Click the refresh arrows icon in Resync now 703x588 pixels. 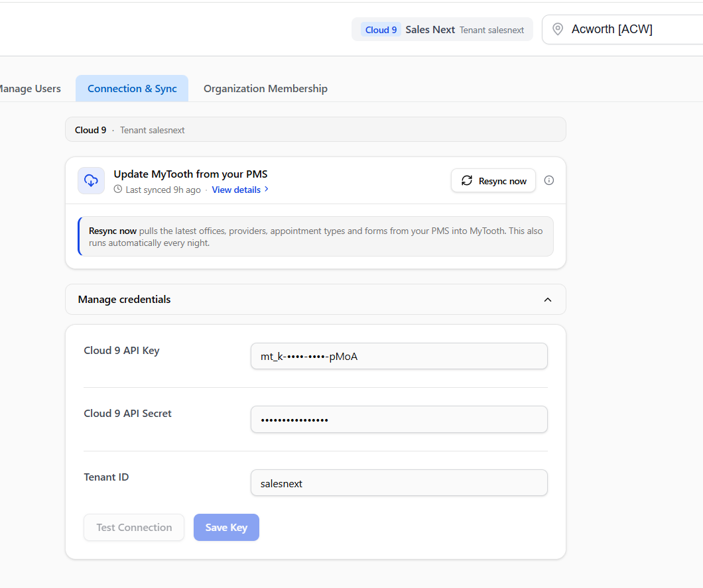point(467,180)
